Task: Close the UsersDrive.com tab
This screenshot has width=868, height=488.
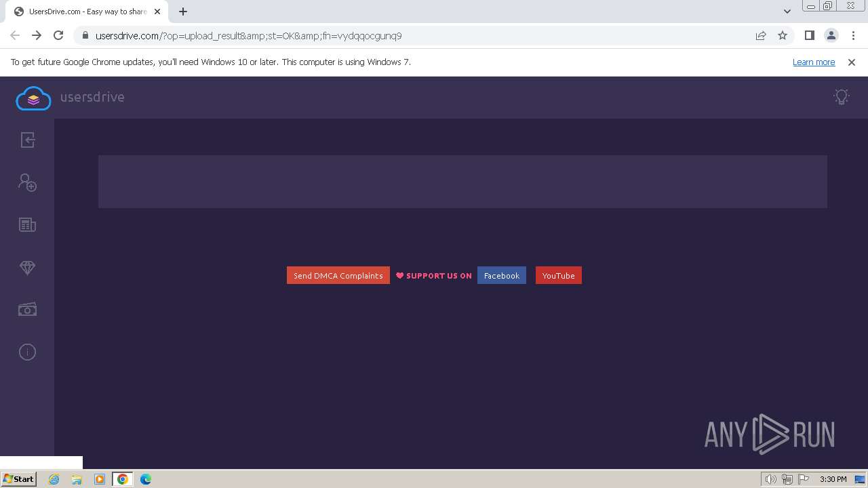Action: point(157,12)
